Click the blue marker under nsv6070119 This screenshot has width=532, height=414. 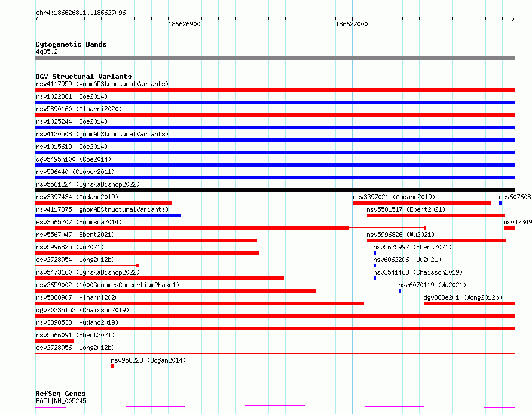coord(400,291)
